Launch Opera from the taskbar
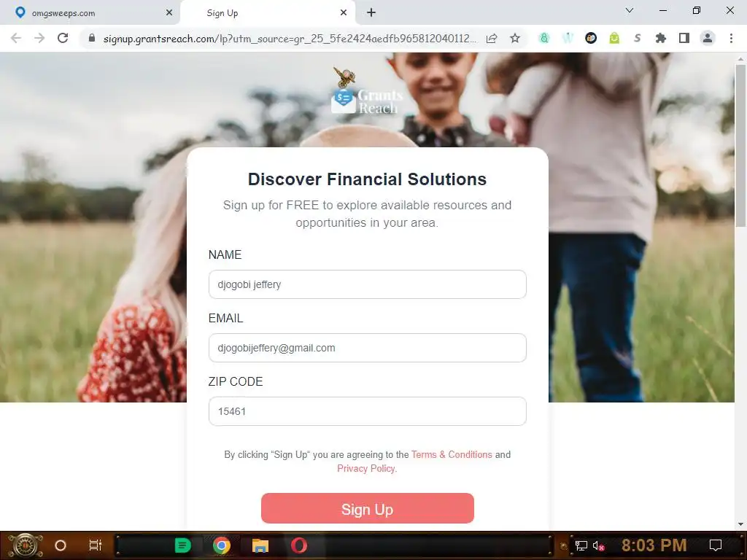Viewport: 747px width, 560px height. 299,545
